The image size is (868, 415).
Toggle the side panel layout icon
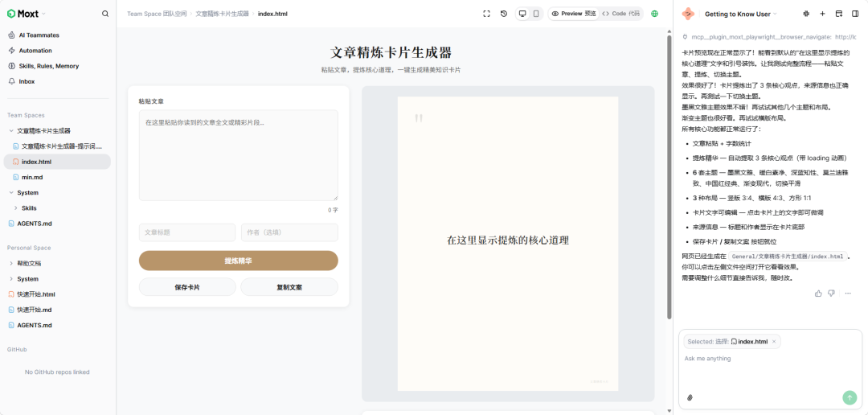click(855, 14)
